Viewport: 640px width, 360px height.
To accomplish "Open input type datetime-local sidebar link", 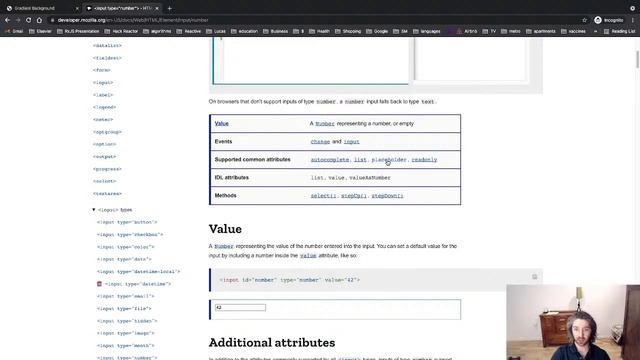I will [x=138, y=271].
